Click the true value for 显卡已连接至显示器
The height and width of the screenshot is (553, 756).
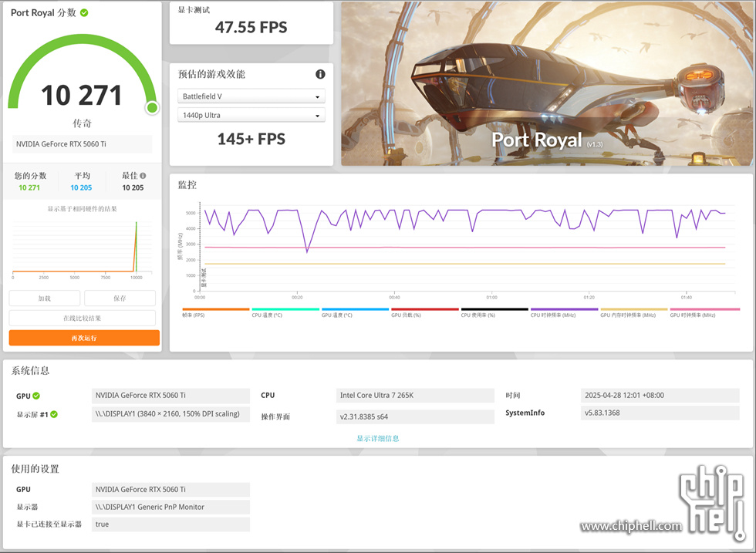click(x=170, y=524)
